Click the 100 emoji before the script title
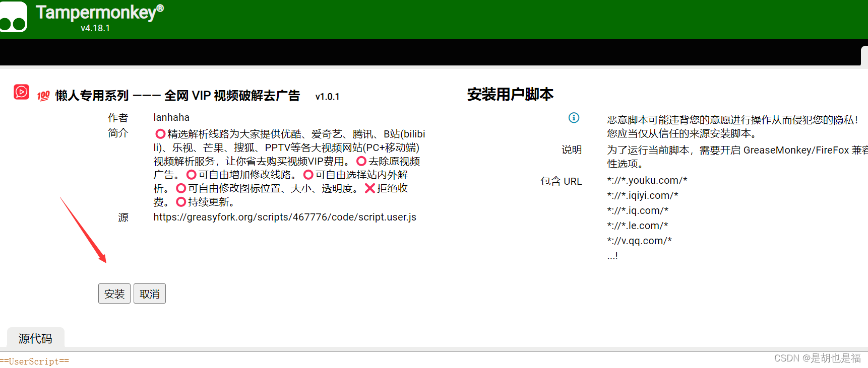 [43, 96]
